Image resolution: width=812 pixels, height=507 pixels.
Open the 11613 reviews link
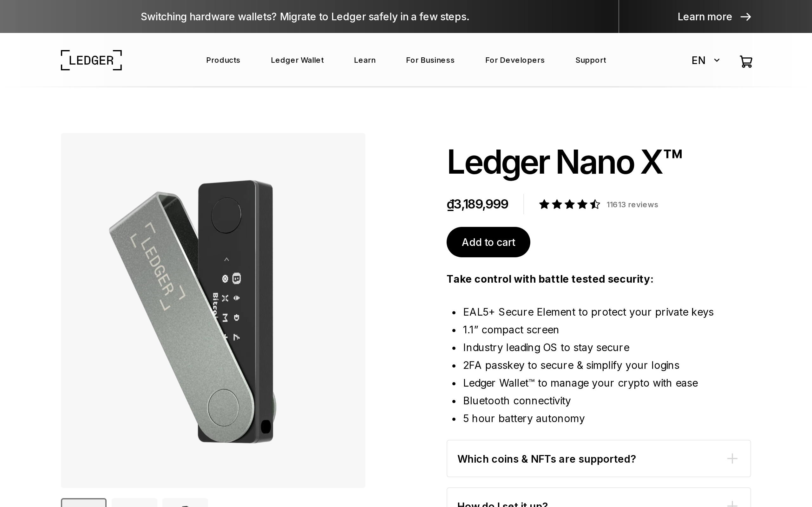click(x=632, y=205)
